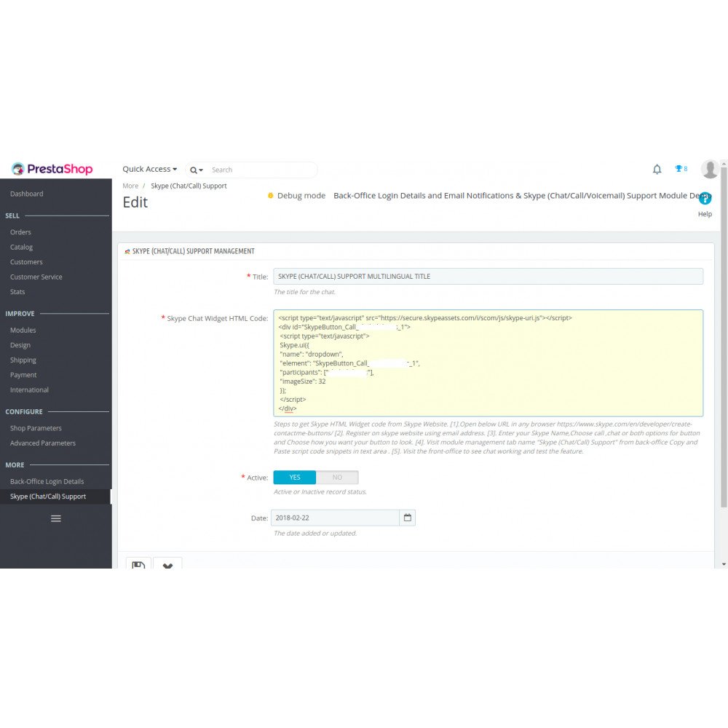Image resolution: width=728 pixels, height=728 pixels.
Task: Open the Modules menu
Action: click(23, 330)
